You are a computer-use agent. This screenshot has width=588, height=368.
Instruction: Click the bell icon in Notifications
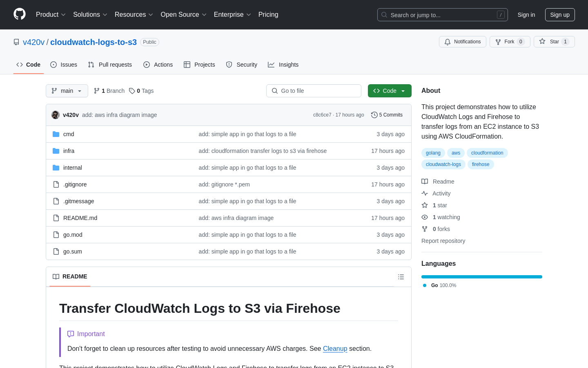click(x=448, y=42)
